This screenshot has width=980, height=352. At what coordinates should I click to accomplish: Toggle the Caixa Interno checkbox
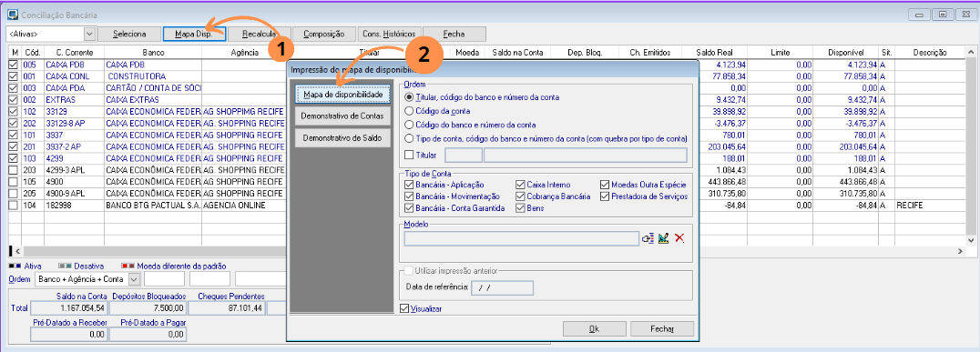point(520,185)
